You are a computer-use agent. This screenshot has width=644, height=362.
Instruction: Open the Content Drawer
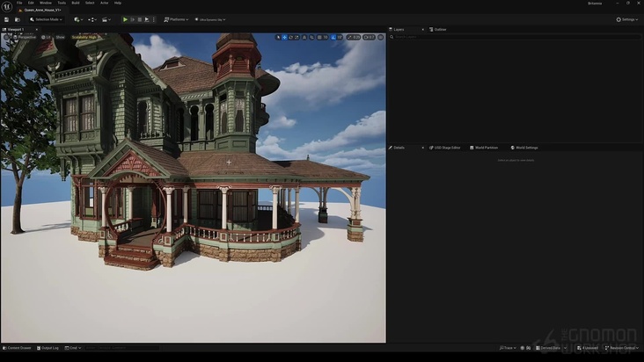pos(18,348)
